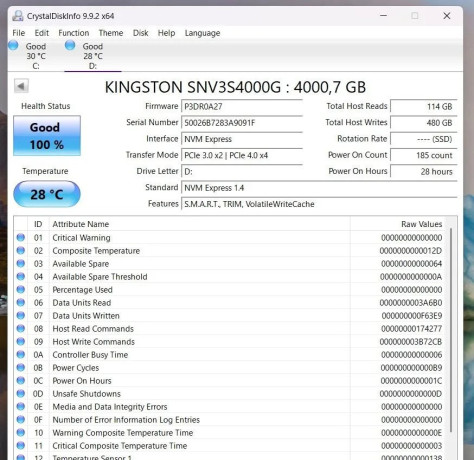Click the Power On Count value 185 count

point(424,155)
